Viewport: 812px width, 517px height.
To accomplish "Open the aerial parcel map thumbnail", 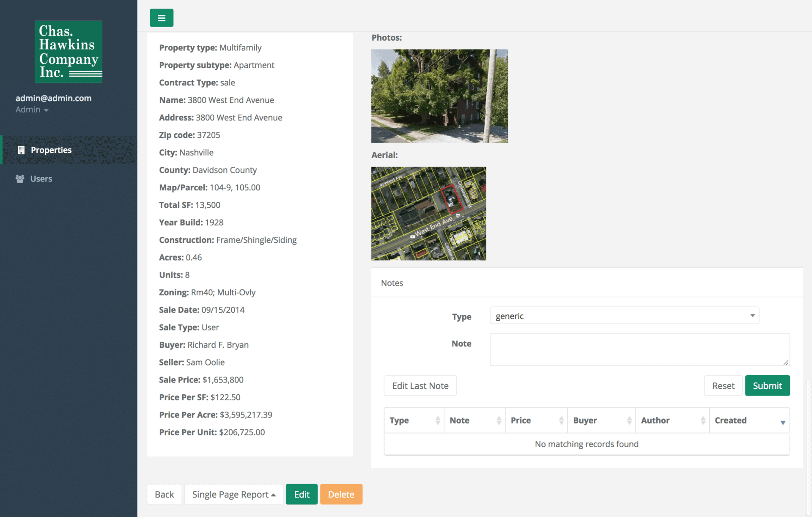I will [x=428, y=213].
